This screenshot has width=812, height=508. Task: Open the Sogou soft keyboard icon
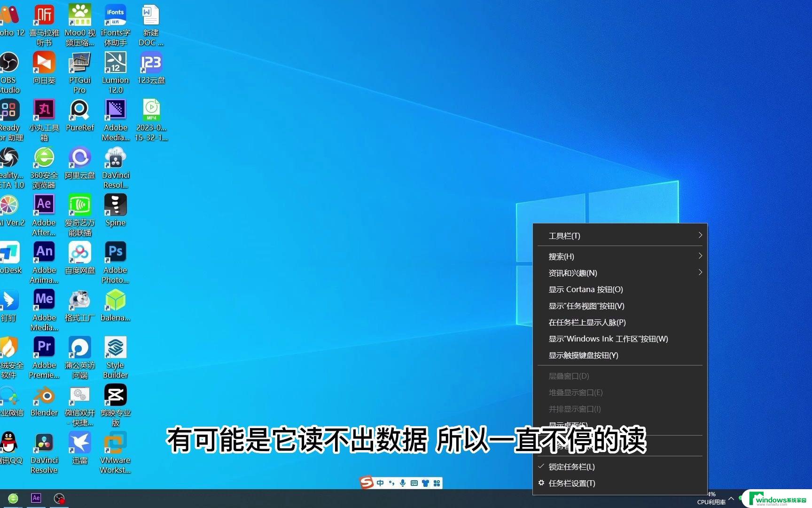414,483
